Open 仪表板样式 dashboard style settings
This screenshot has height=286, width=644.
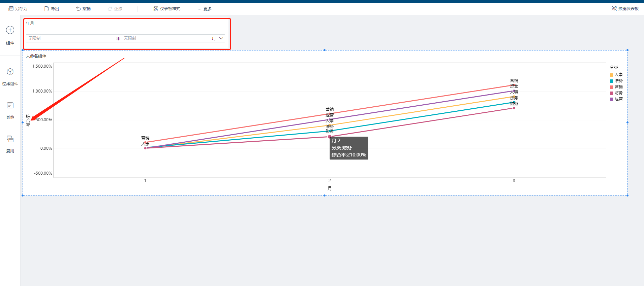[x=167, y=9]
